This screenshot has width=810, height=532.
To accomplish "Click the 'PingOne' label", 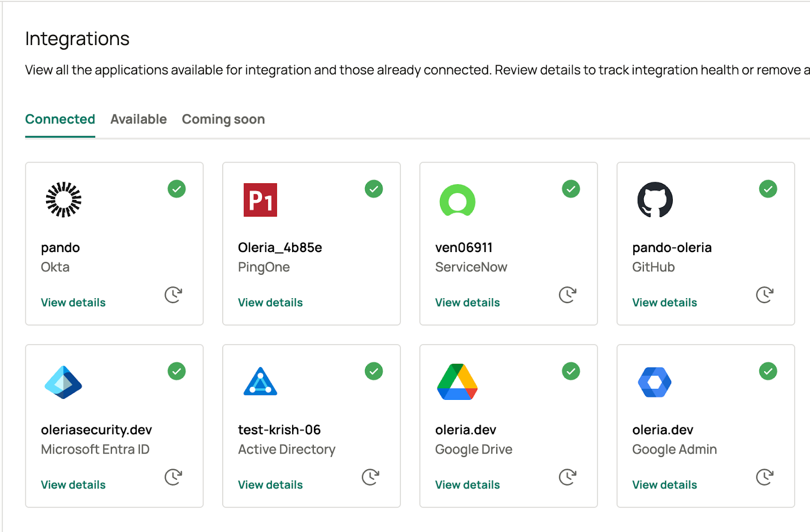I will coord(264,268).
